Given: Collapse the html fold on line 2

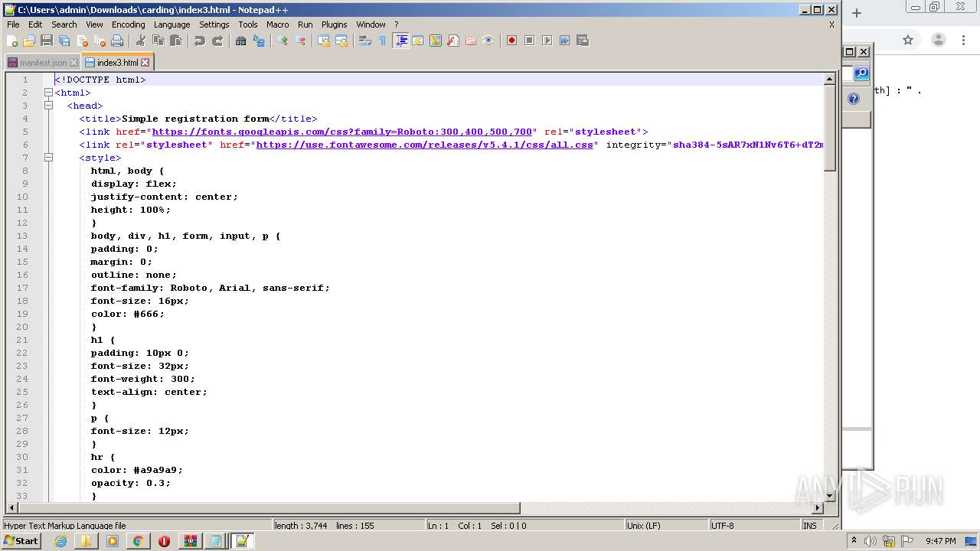Looking at the screenshot, I should tap(48, 93).
